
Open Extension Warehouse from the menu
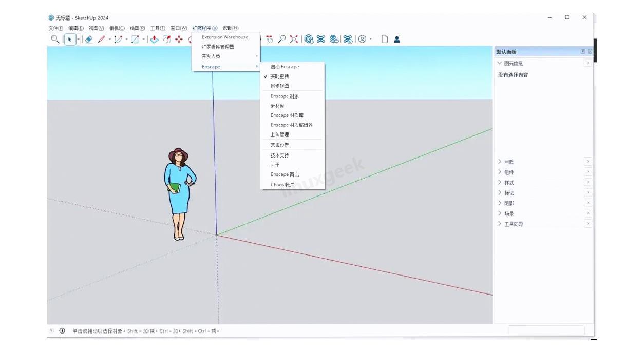point(225,37)
